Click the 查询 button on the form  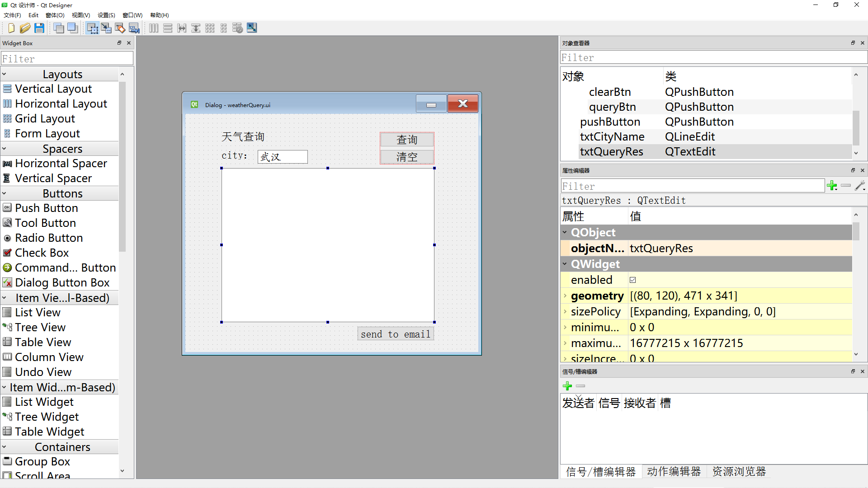click(x=407, y=140)
